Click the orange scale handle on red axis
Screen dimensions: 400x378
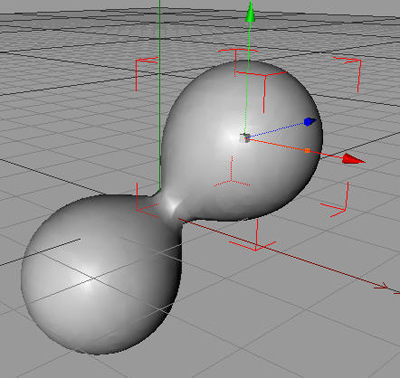(307, 151)
